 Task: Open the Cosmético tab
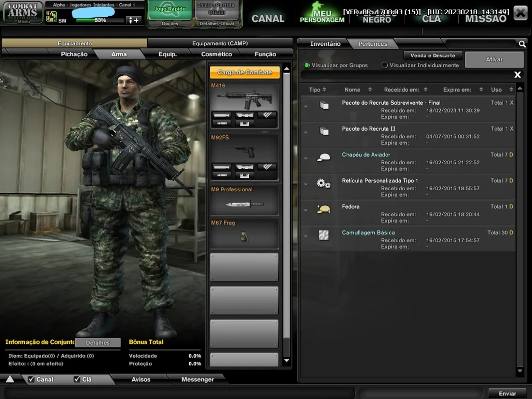tap(216, 54)
